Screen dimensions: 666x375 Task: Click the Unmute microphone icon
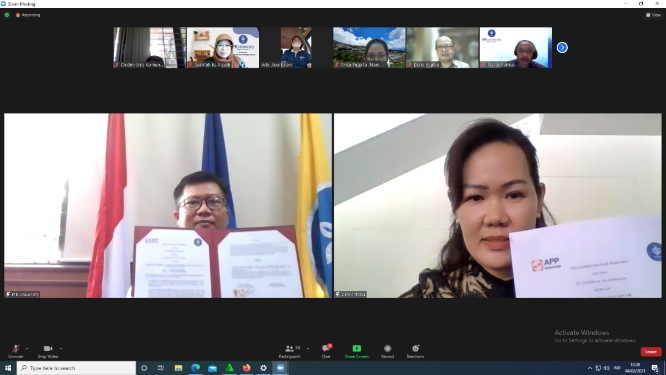[x=16, y=350]
